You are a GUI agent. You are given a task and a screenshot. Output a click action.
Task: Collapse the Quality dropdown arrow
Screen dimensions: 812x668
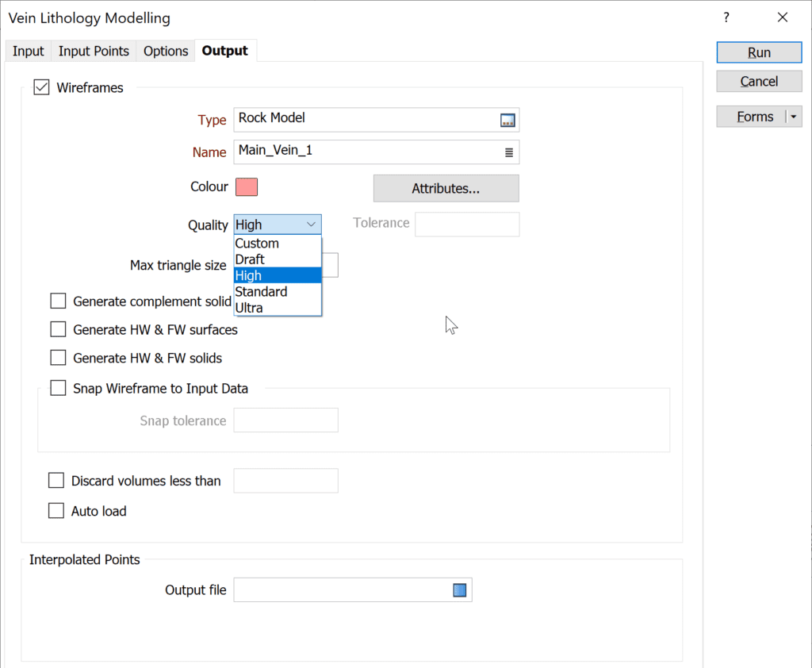(311, 225)
